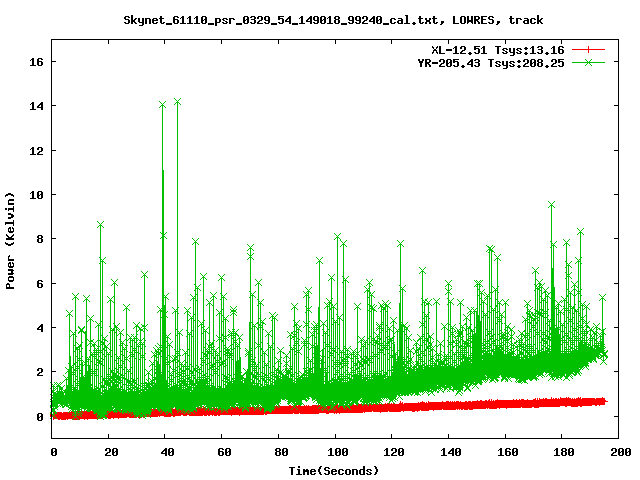The image size is (640, 480).
Task: Click the x-axis tick label 100
Action: point(335,452)
